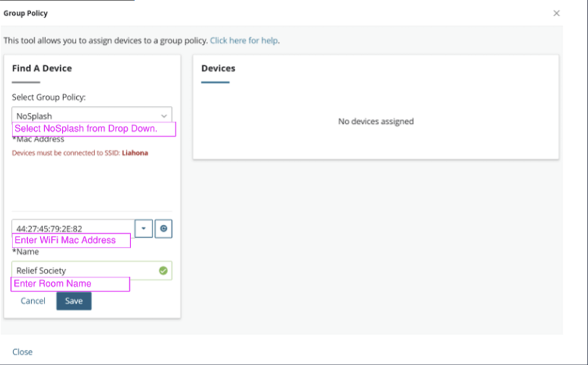Click the Close link at the bottom
This screenshot has width=588, height=365.
coord(23,352)
